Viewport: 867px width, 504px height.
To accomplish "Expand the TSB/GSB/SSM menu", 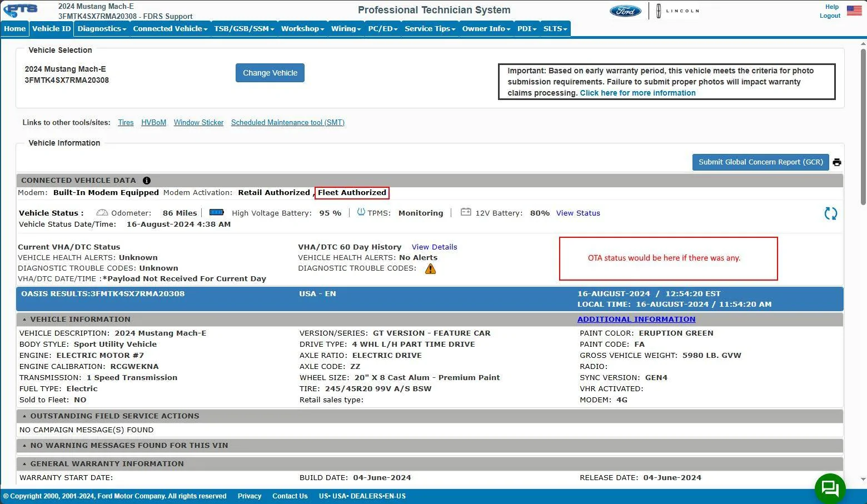I will (x=244, y=29).
